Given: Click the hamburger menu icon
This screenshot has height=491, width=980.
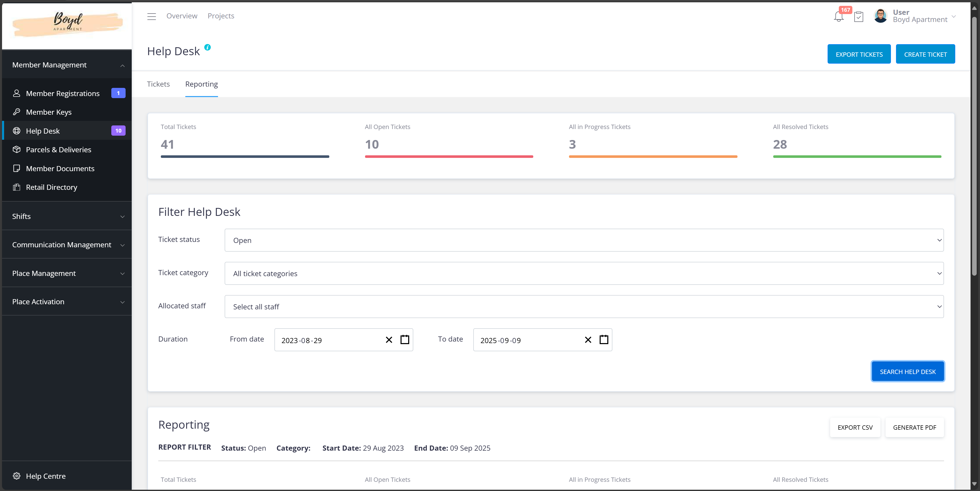Looking at the screenshot, I should click(x=151, y=16).
